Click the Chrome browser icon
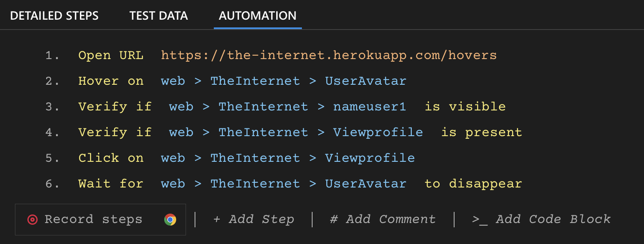Screen dimensions: 644x244 tap(170, 220)
